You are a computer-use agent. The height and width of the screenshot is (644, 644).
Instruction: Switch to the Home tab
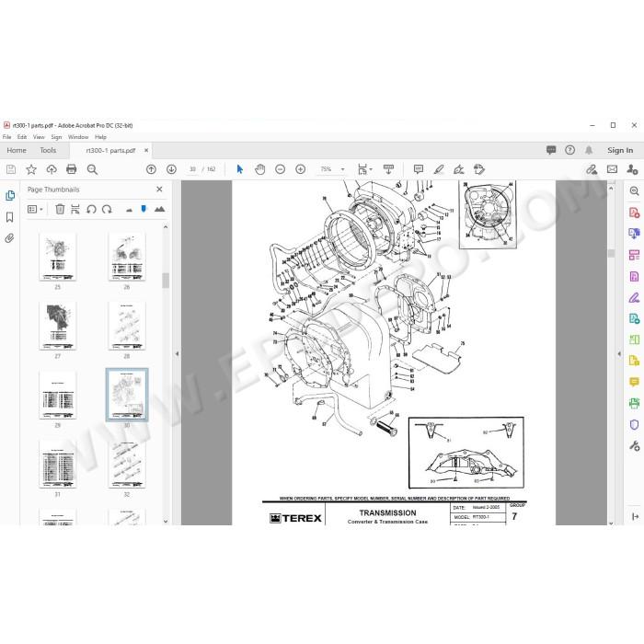click(17, 150)
